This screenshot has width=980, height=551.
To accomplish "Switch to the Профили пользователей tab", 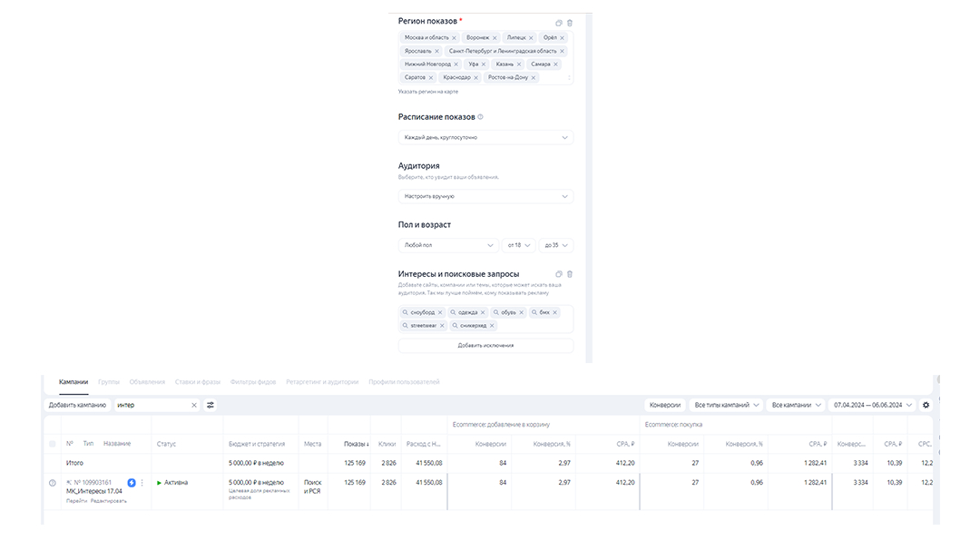I will (404, 382).
